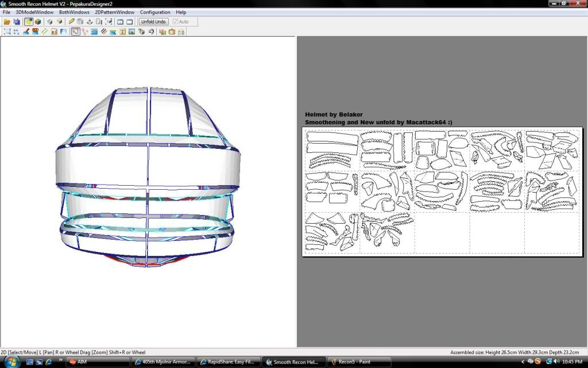
Task: Click the printer icon in toolbar
Action: point(181,32)
